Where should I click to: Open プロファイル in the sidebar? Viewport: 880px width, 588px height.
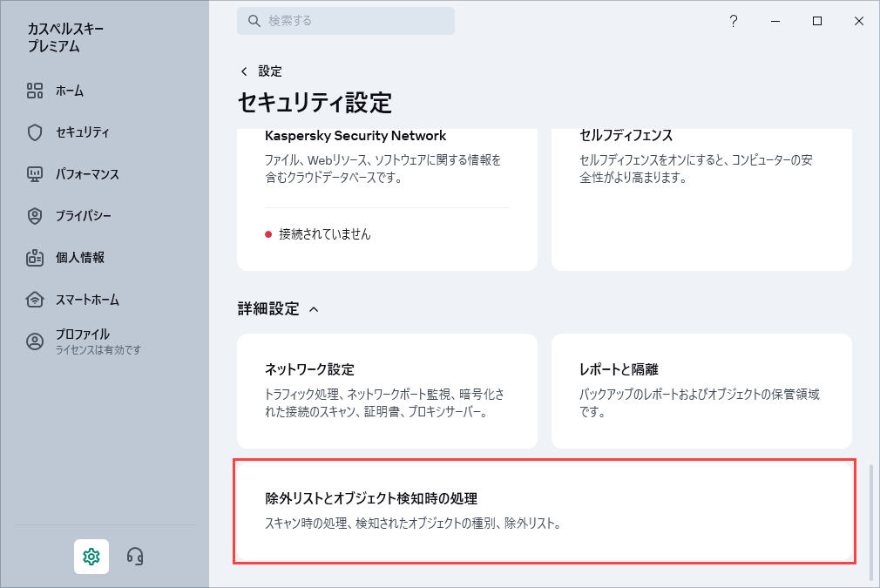click(83, 334)
